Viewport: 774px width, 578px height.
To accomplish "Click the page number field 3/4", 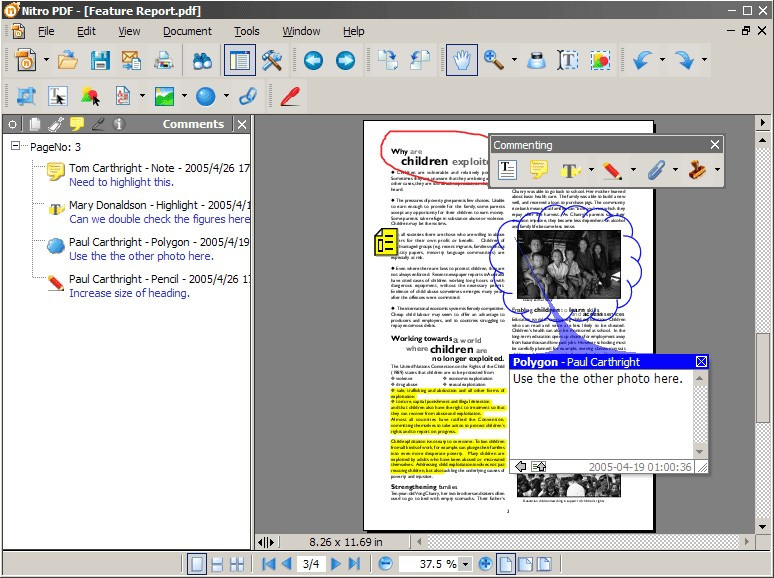I will (311, 564).
